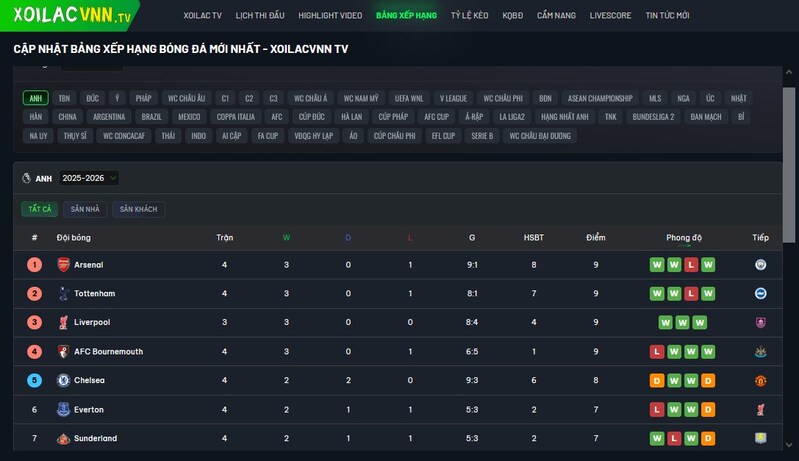Click the Arsenal club crest icon
The width and height of the screenshot is (799, 461).
(63, 265)
